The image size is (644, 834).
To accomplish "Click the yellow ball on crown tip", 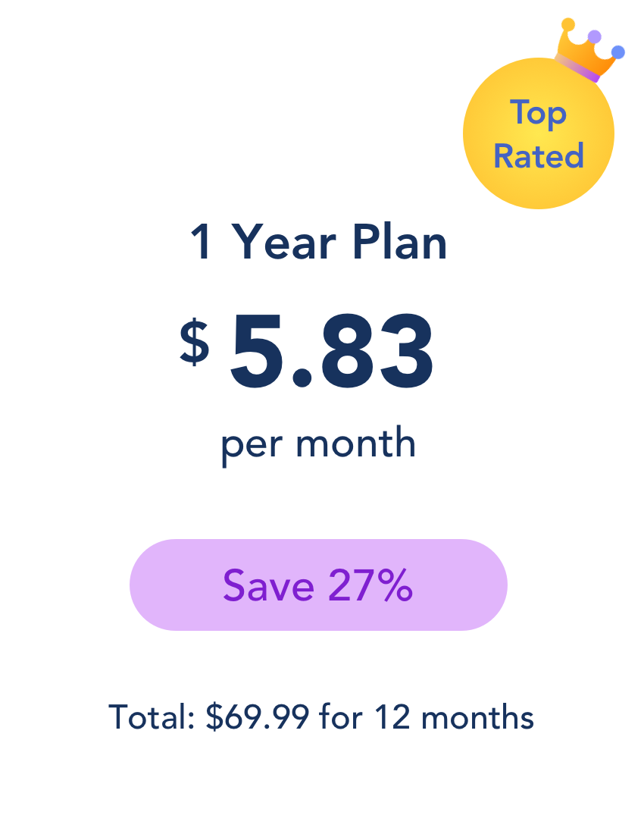I will [568, 24].
